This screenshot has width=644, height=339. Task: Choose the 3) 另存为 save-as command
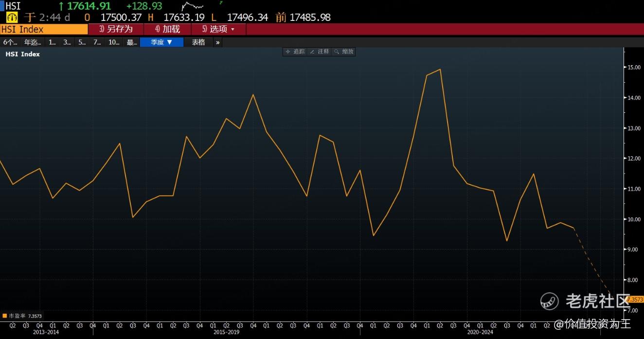point(116,29)
